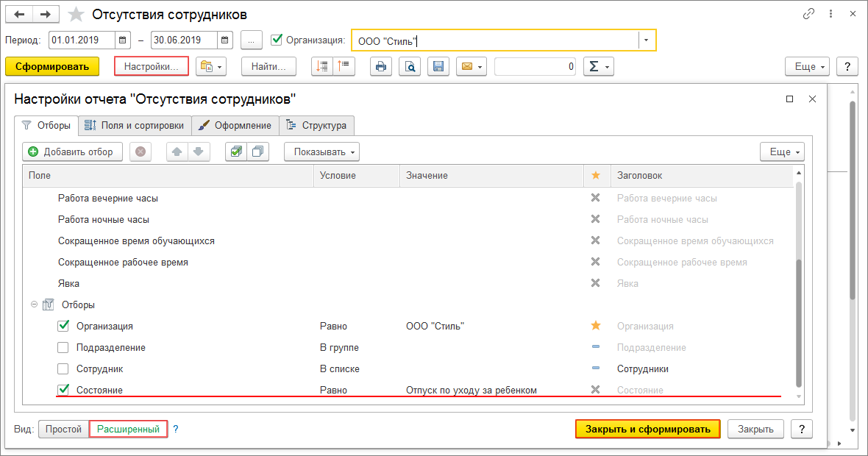The image size is (868, 456).
Task: Enable the Подразделение filter checkbox
Action: 63,348
